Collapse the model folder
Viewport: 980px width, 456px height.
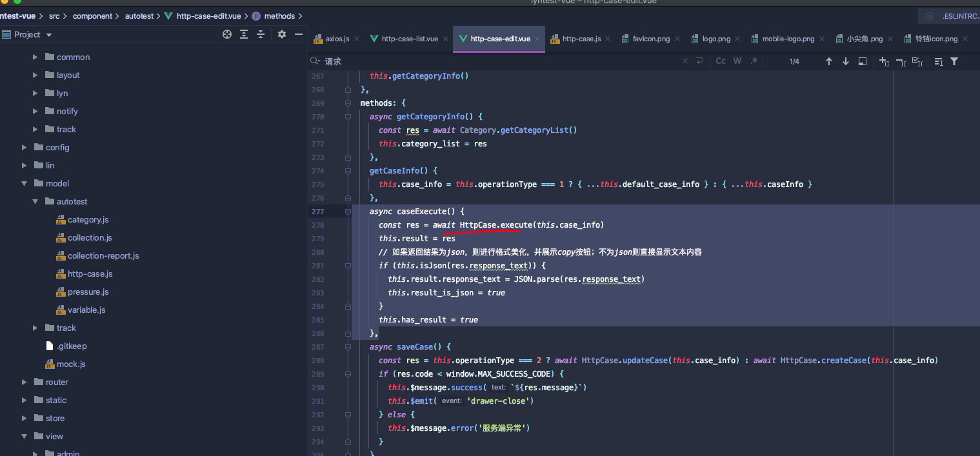click(x=24, y=183)
